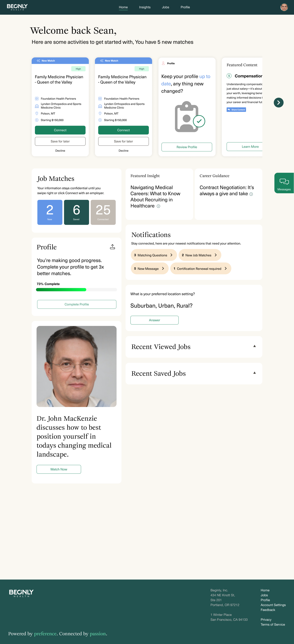The height and width of the screenshot is (644, 294).
Task: Click the 73% profile progress bar
Action: [x=76, y=290]
